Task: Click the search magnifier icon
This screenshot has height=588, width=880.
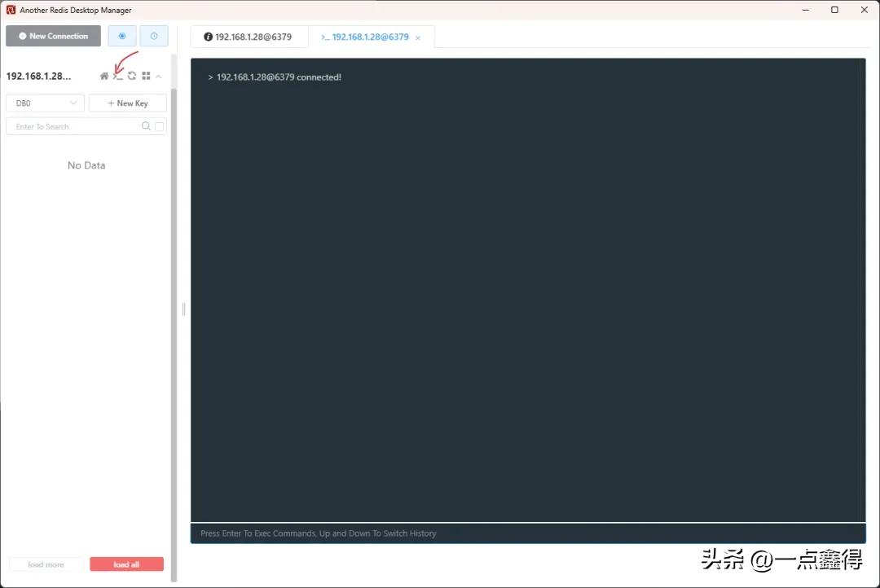Action: [146, 126]
